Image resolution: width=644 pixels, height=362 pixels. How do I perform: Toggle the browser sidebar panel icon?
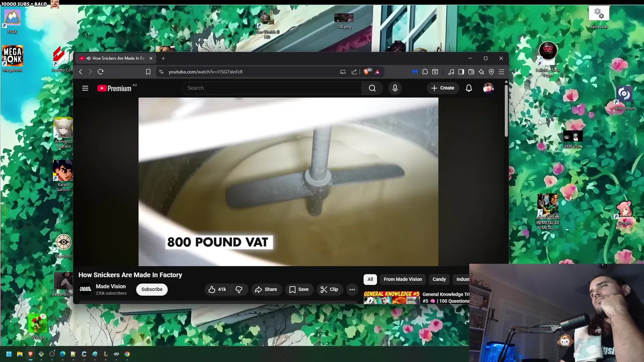pyautogui.click(x=461, y=72)
